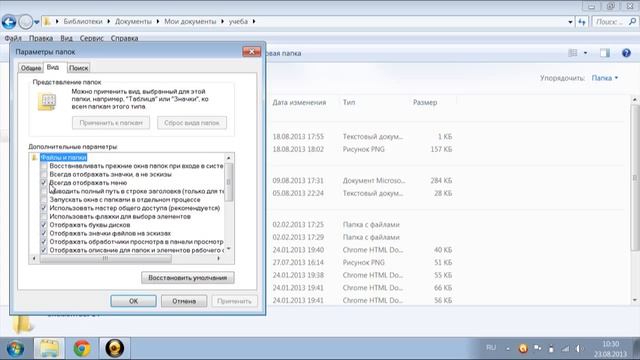
Task: Click Восстановить умолчания button
Action: coord(188,278)
